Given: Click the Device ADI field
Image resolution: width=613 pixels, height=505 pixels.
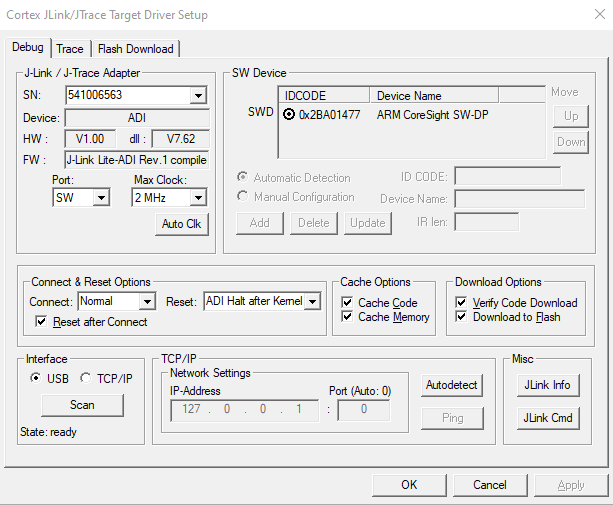Looking at the screenshot, I should tap(137, 118).
